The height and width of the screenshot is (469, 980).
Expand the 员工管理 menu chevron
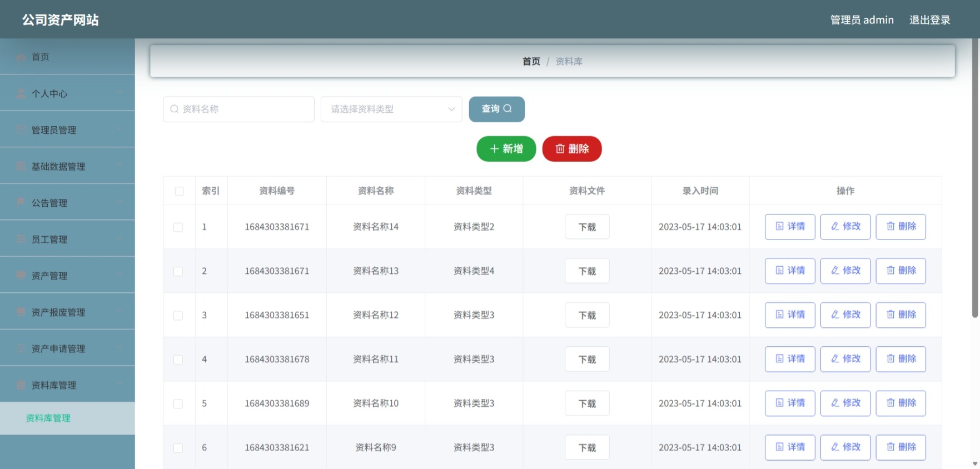(120, 237)
